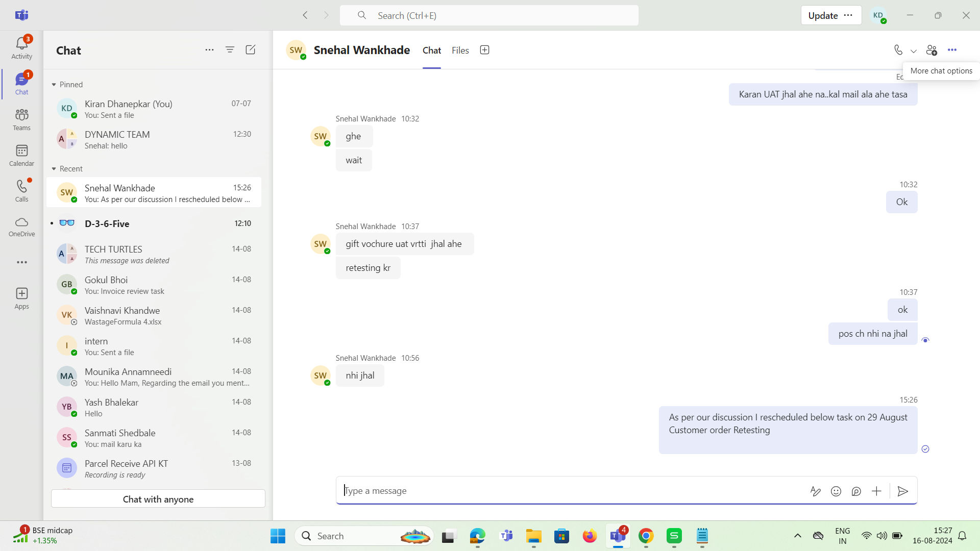Add a tab to this chat

point(484,50)
